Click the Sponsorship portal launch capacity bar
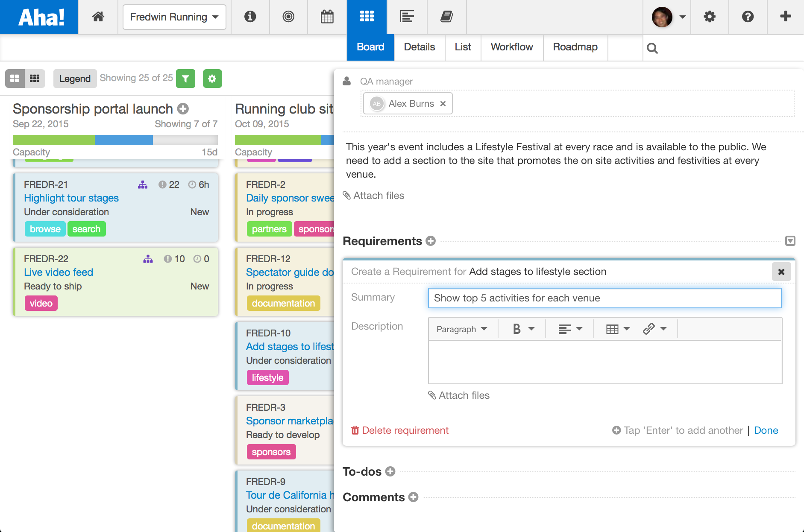Viewport: 804px width, 532px height. click(115, 140)
